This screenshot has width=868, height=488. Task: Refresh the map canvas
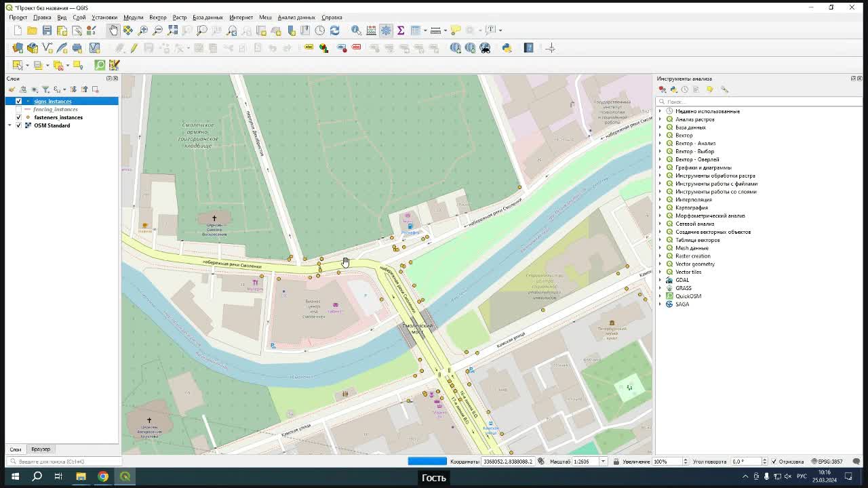[334, 30]
